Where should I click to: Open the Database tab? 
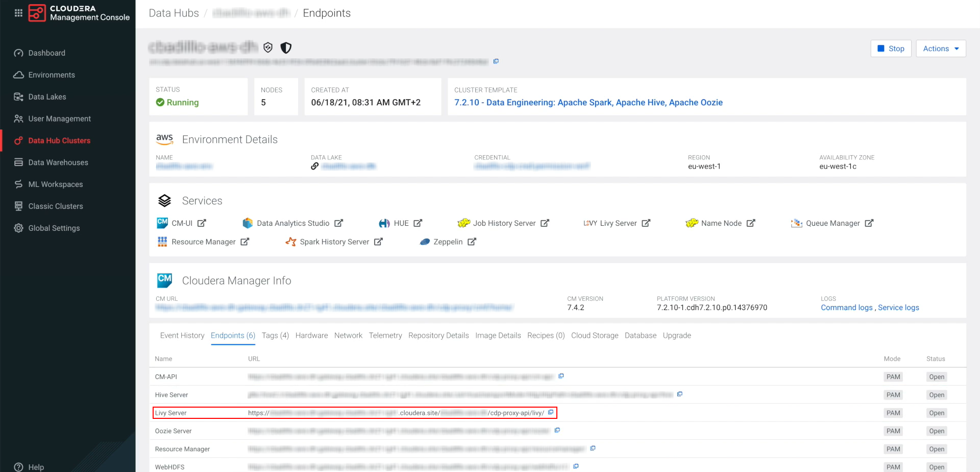pyautogui.click(x=641, y=336)
